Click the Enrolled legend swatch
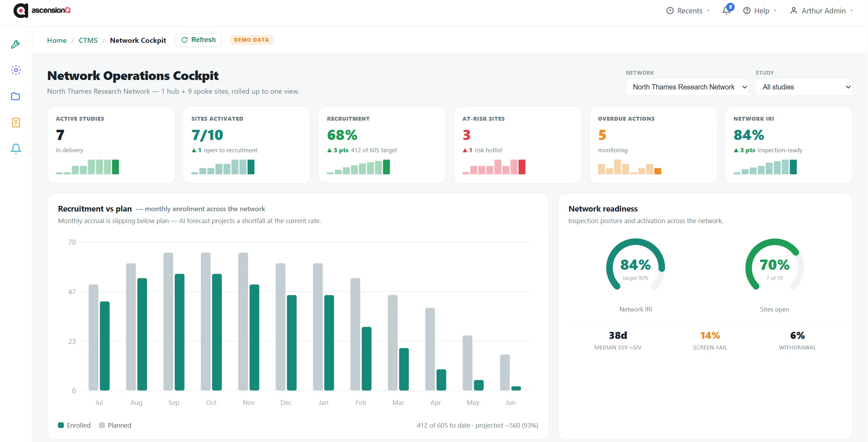Screen dimensions: 868x442 pos(61,425)
